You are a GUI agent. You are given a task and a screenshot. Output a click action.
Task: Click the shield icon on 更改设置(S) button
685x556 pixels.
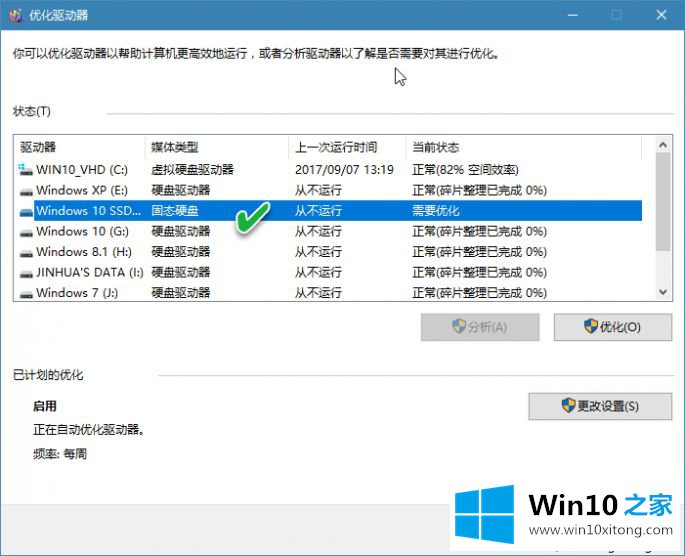(x=568, y=405)
